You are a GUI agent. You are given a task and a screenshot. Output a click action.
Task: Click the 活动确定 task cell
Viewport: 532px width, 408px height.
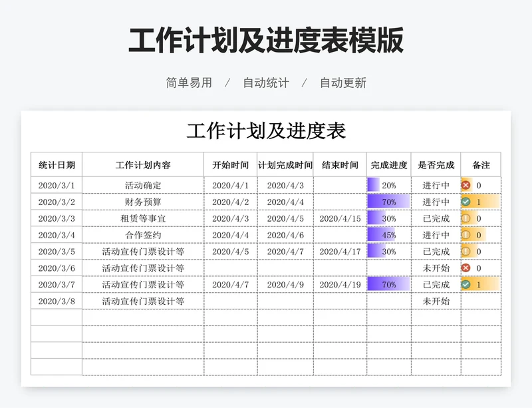click(x=143, y=185)
